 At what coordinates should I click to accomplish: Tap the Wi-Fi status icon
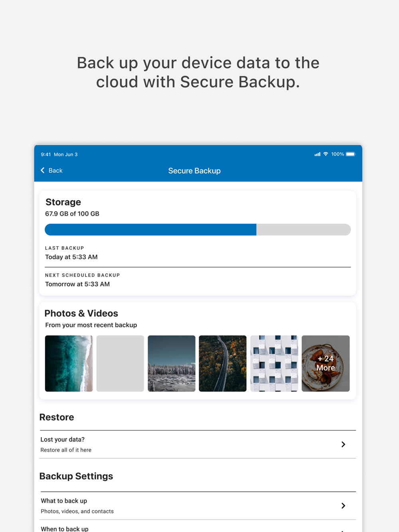click(326, 154)
